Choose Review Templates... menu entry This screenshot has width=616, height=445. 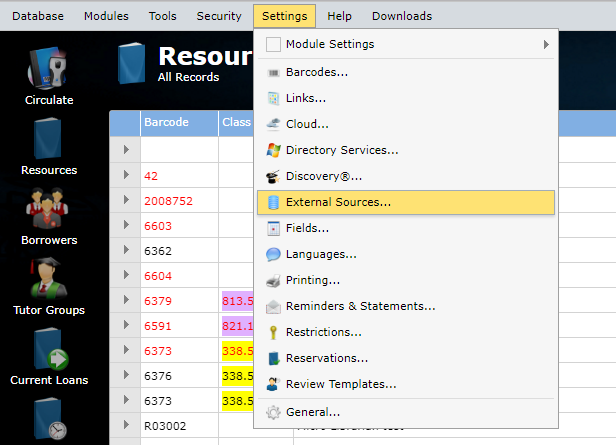(x=406, y=384)
